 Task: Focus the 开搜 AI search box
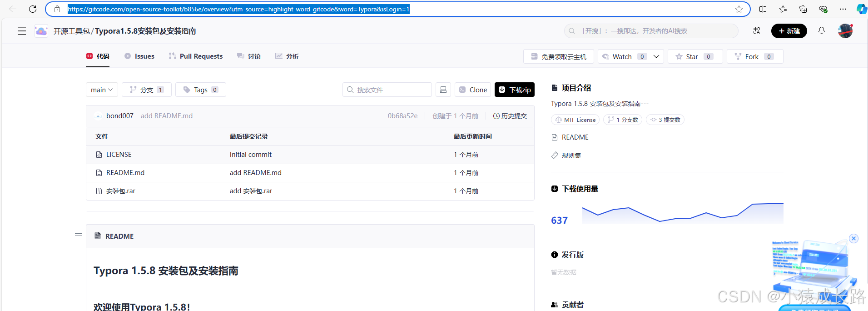click(x=651, y=31)
